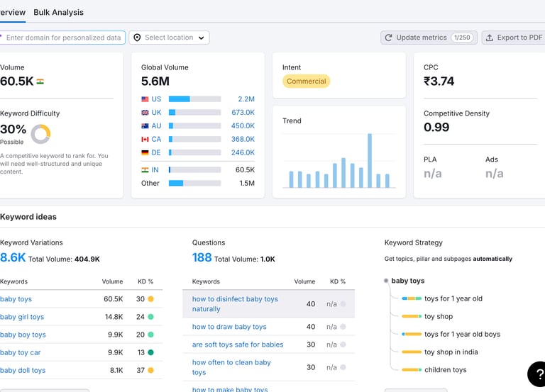
Task: Click the KD % header in Questions table
Action: coord(338,281)
